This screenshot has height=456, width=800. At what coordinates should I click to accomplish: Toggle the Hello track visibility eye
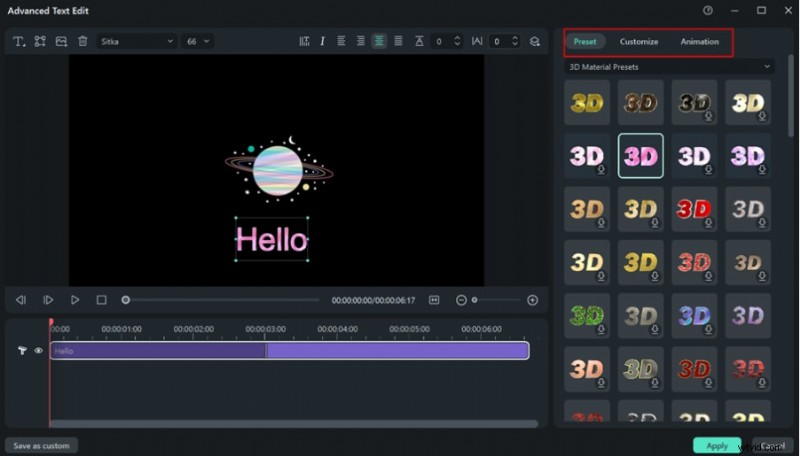click(39, 351)
